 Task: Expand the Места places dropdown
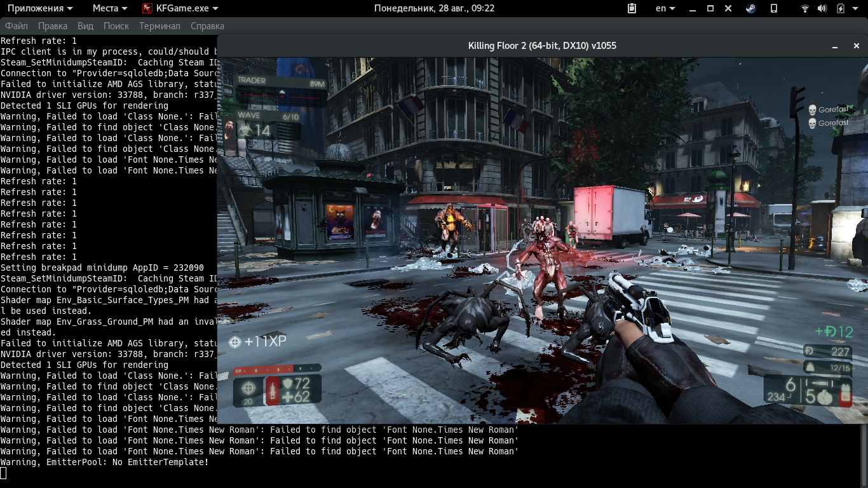click(x=110, y=8)
